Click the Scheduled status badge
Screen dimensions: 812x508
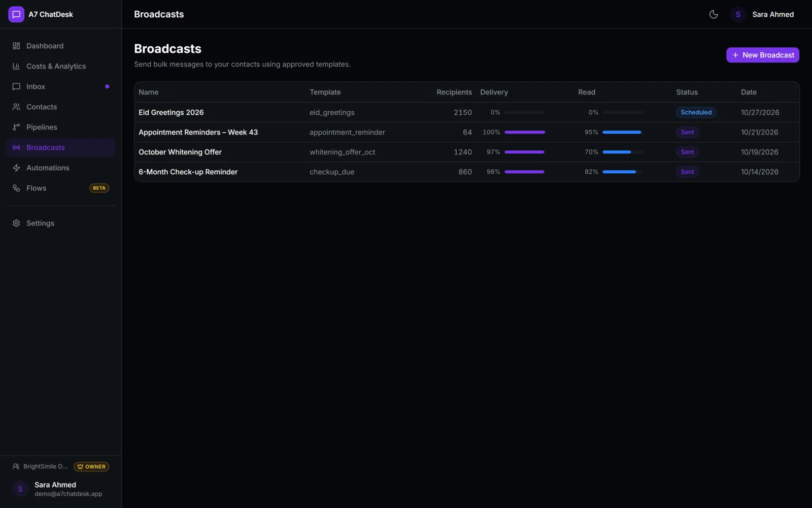click(696, 112)
